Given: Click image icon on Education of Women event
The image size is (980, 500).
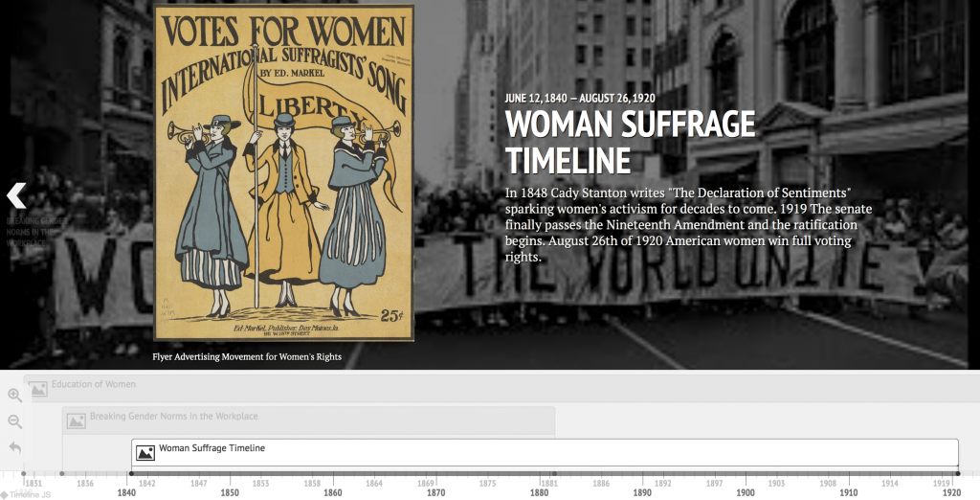Looking at the screenshot, I should coord(38,389).
